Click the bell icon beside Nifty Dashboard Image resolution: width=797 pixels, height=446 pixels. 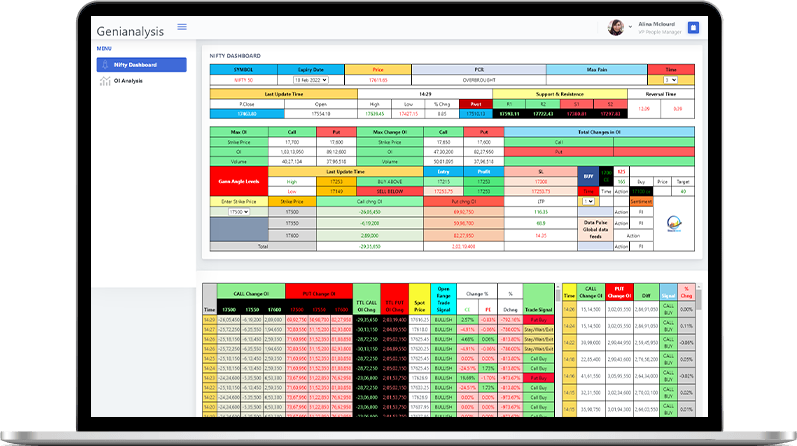coord(105,65)
